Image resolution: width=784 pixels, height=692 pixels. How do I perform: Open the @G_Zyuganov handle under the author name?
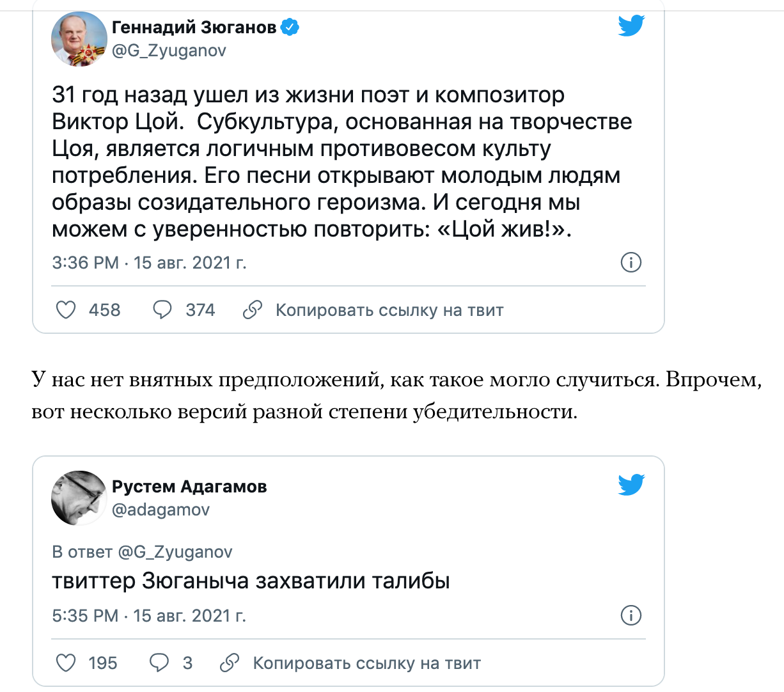click(x=169, y=51)
